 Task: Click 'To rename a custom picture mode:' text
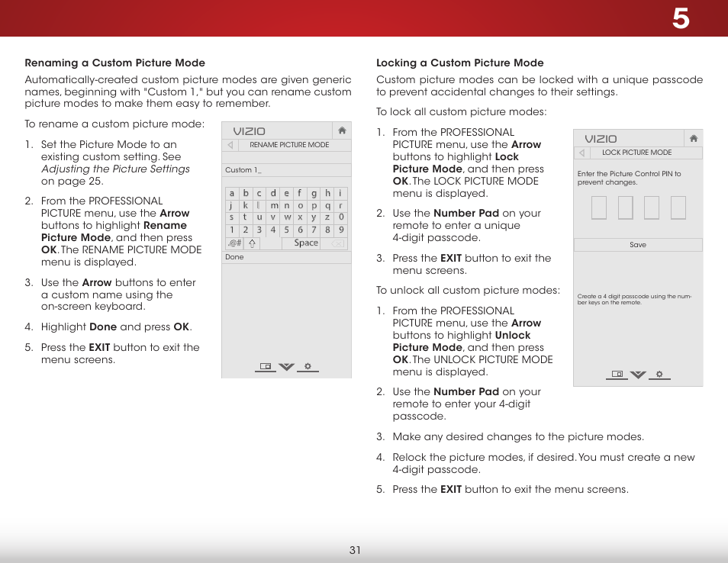click(x=114, y=124)
